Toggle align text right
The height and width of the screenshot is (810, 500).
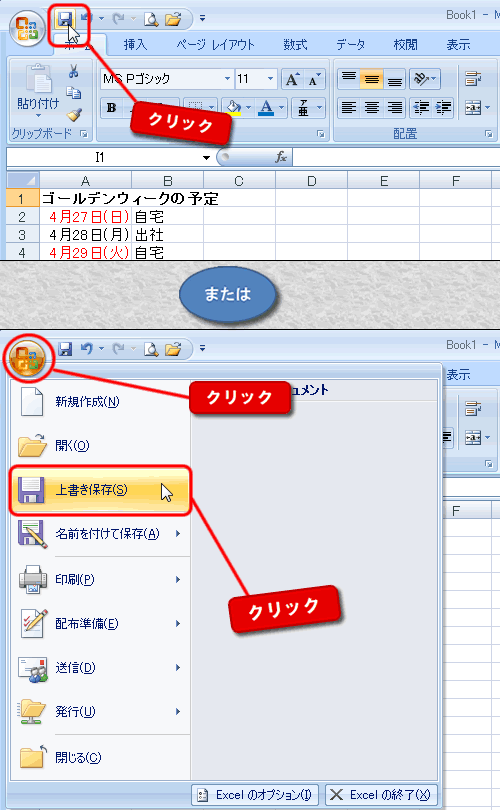coord(394,107)
